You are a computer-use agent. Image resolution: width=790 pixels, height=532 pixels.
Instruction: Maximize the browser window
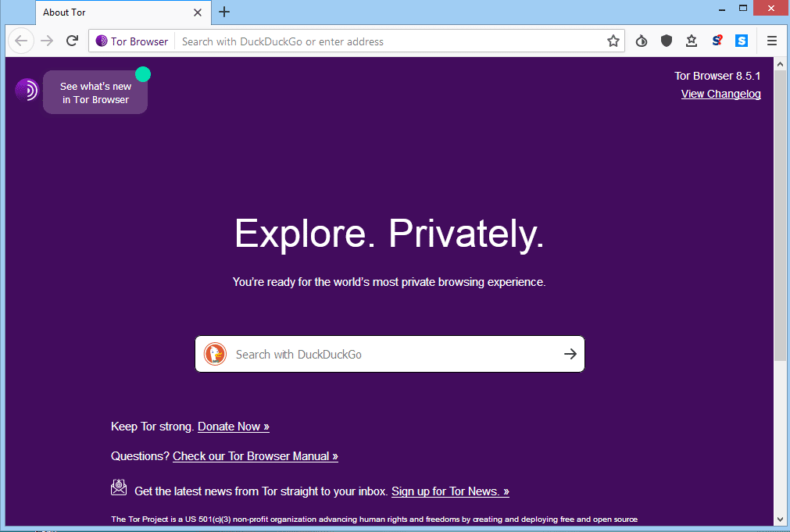click(742, 9)
